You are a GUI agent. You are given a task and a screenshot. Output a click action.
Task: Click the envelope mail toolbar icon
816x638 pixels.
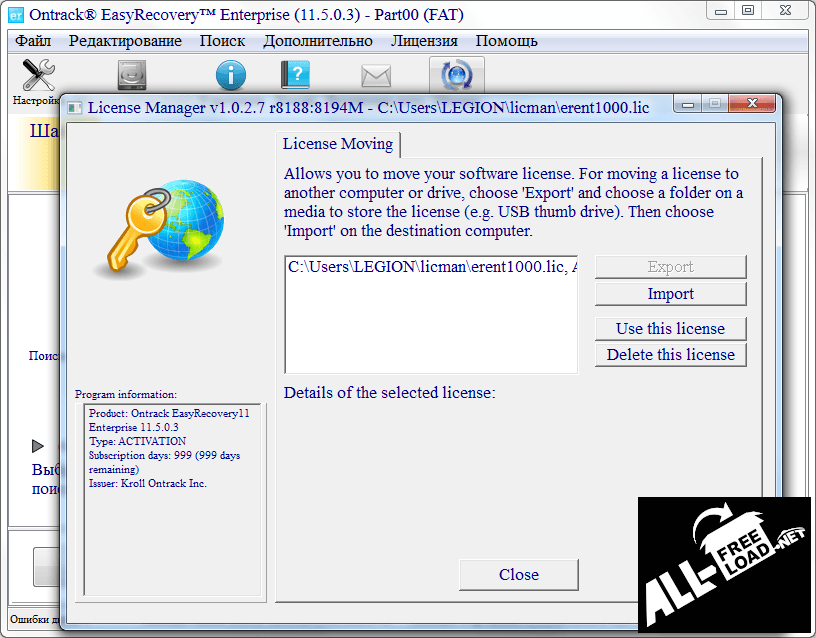click(x=376, y=76)
